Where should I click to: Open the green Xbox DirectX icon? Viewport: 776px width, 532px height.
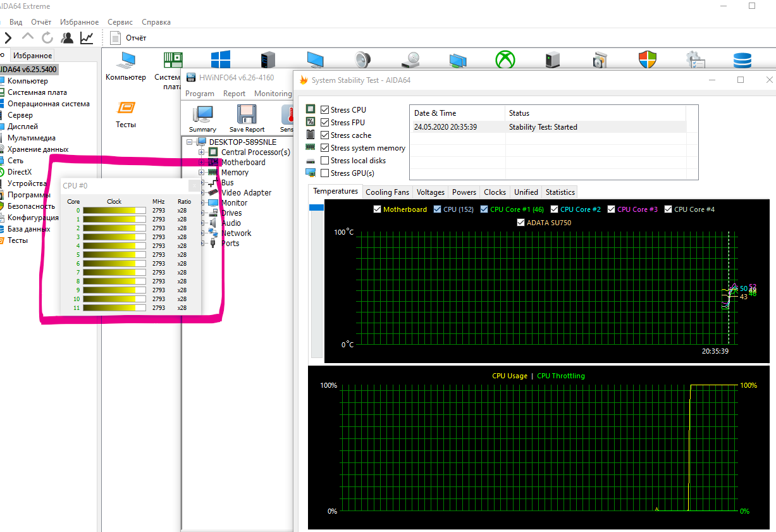click(504, 60)
